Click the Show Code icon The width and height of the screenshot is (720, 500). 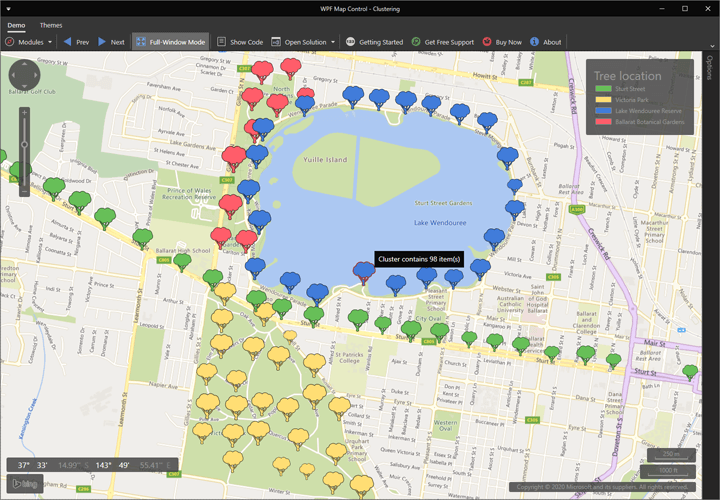222,42
